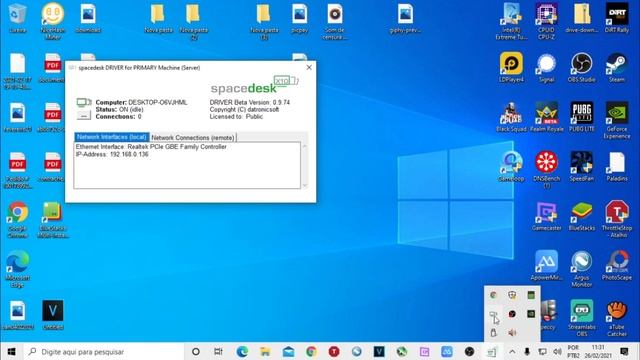Switch to Network Connections (remote) tab
Image resolution: width=640 pixels, height=360 pixels.
coord(193,138)
